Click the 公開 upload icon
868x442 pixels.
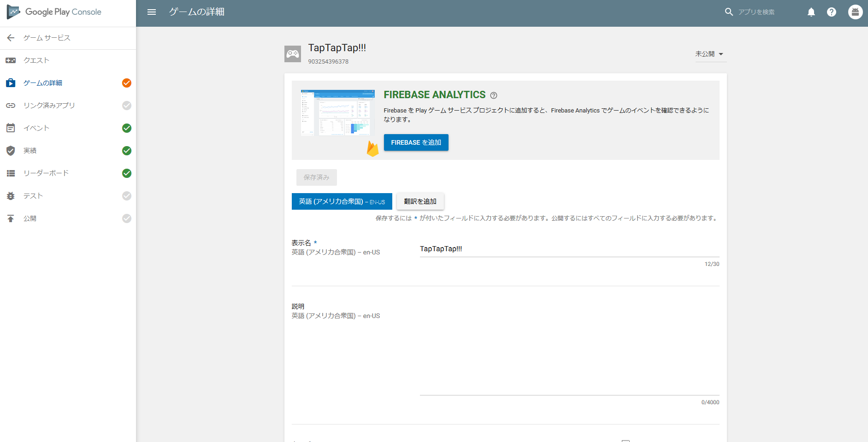(11, 218)
